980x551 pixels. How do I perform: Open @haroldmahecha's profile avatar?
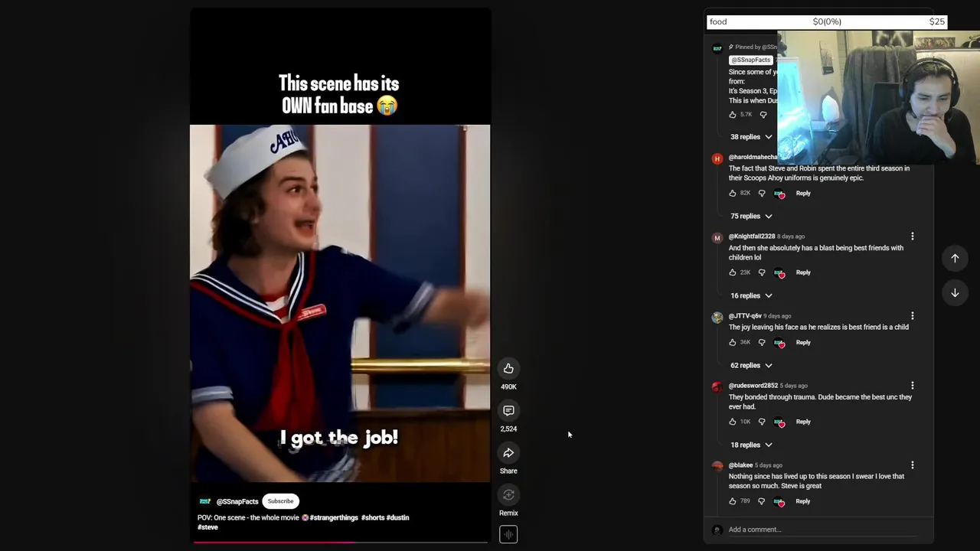(x=717, y=158)
